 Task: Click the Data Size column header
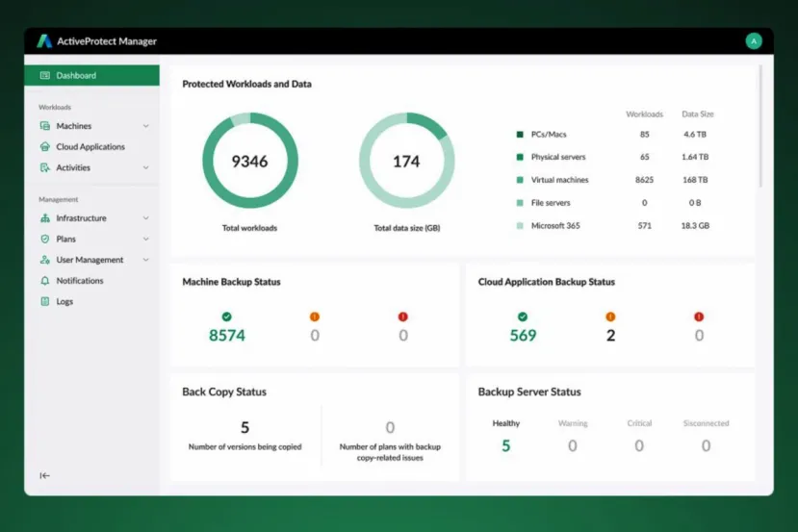pyautogui.click(x=698, y=114)
